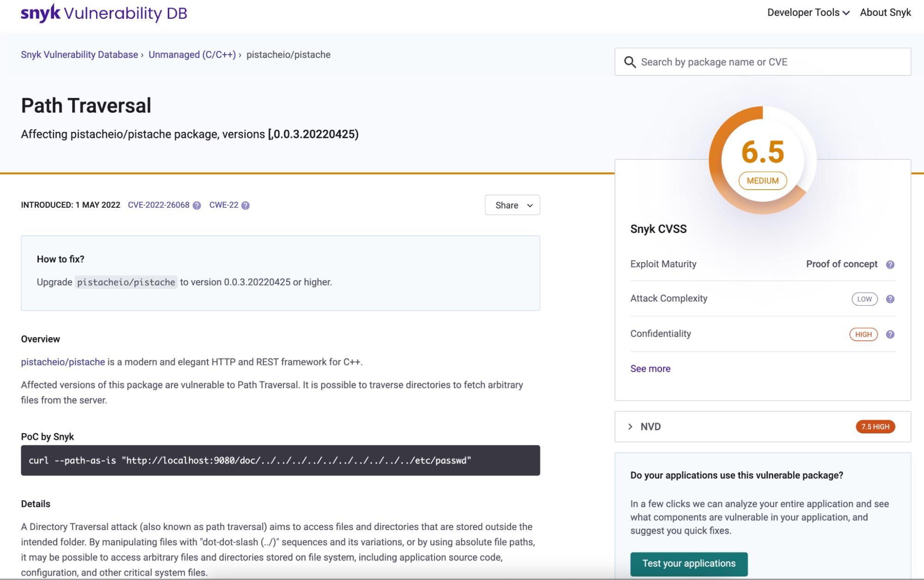Image resolution: width=924 pixels, height=580 pixels.
Task: Click the CVE-2022-26068 link
Action: 158,204
